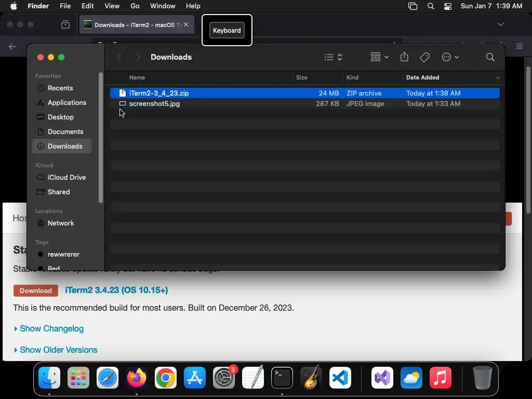This screenshot has width=532, height=399.
Task: Open Terminal from the Dock
Action: pos(282,378)
